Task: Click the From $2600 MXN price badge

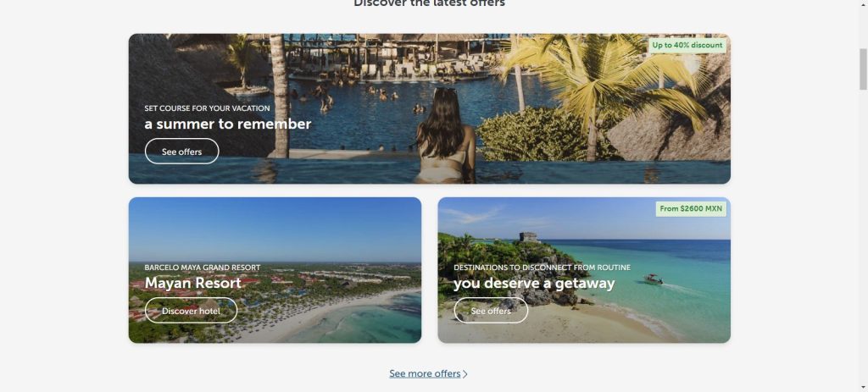Action: click(691, 209)
